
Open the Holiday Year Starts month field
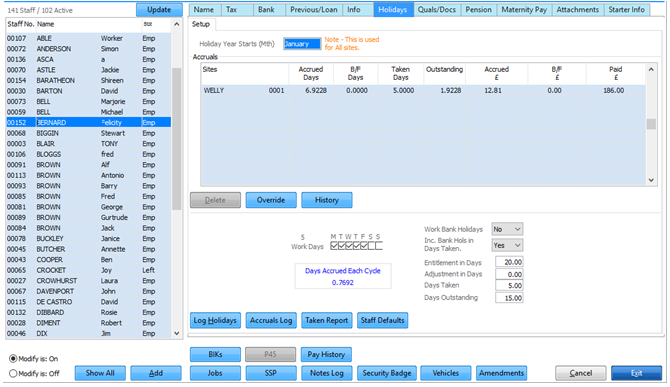[x=302, y=44]
